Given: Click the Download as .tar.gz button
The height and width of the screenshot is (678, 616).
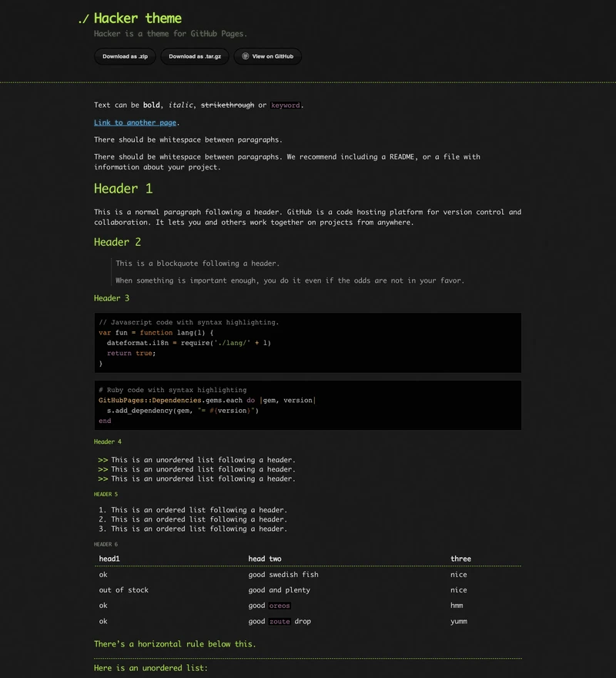Looking at the screenshot, I should click(195, 57).
